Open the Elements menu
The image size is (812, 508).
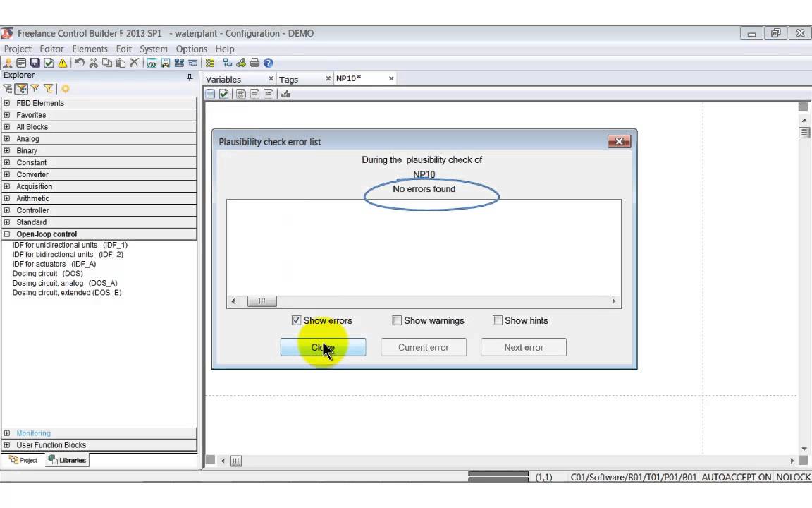coord(90,49)
